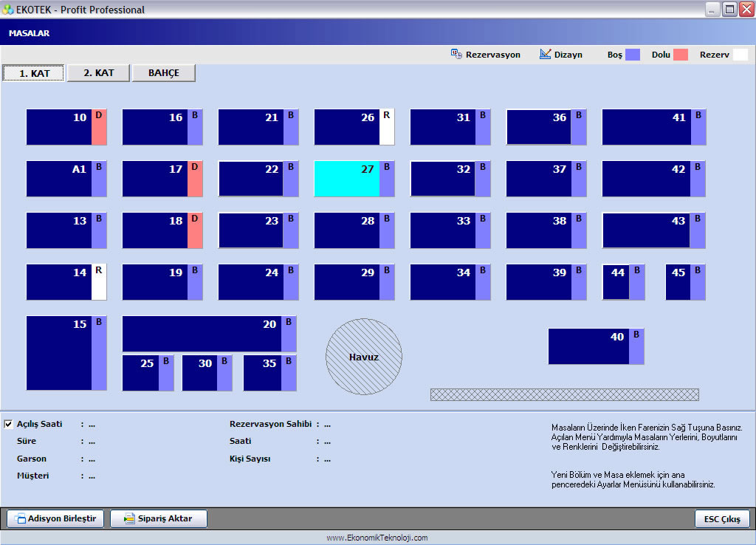
Task: Open the Dizayn link
Action: [568, 55]
